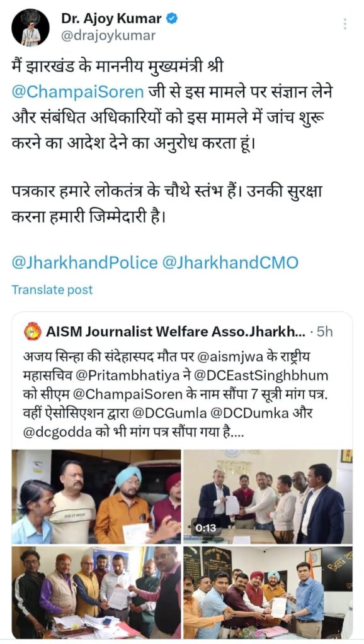Open the three-dot more options menu
The height and width of the screenshot is (644, 364).
[x=344, y=24]
